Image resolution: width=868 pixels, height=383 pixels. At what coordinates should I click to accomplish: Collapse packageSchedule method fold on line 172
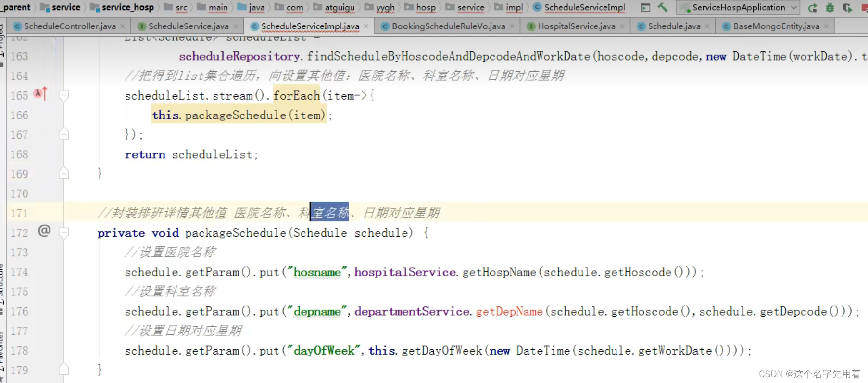click(63, 233)
